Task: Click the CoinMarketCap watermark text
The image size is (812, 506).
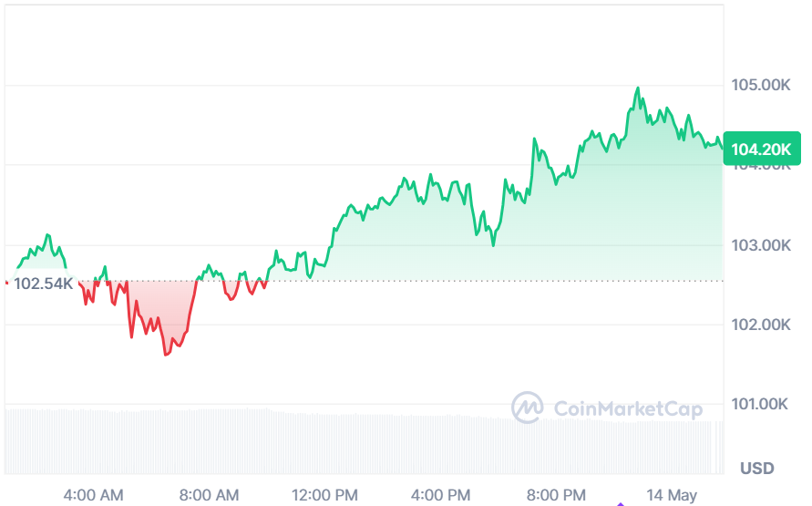Action: [628, 409]
